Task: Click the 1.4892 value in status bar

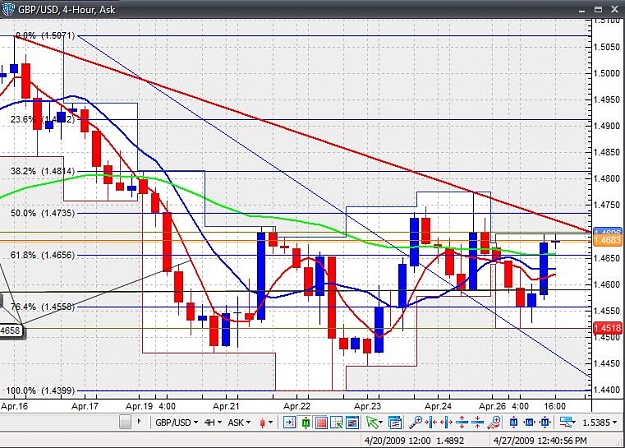Action: tap(450, 440)
